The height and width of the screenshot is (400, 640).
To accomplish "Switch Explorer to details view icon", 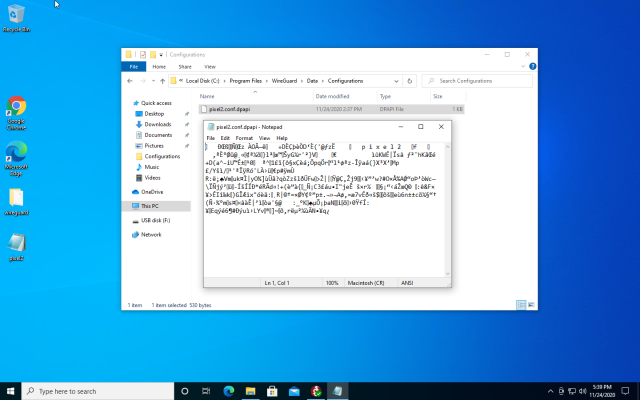I will [521, 304].
